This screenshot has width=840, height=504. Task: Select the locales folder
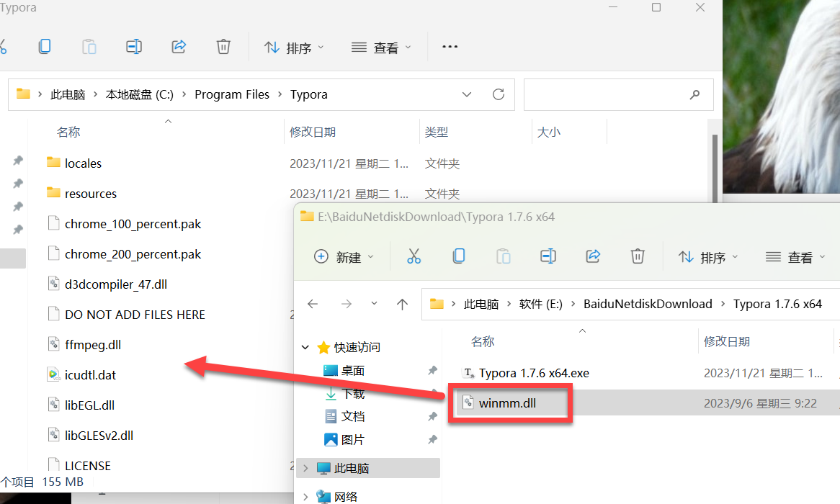(83, 163)
